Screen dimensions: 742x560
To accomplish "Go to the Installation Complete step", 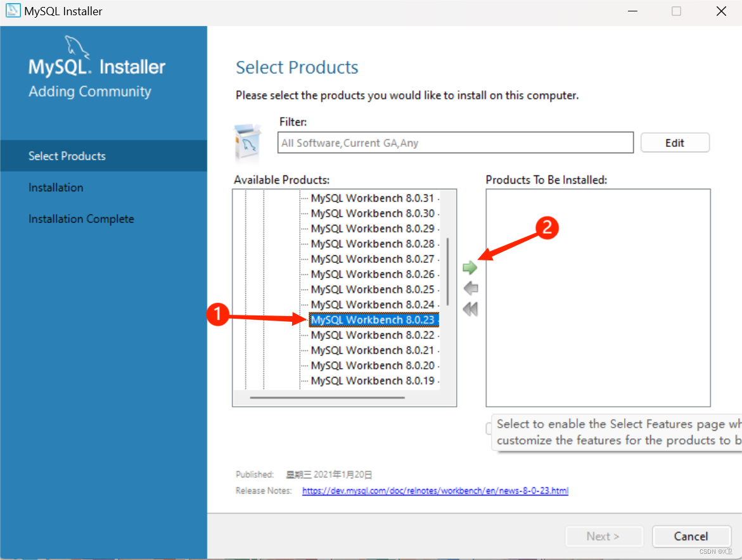I will tap(81, 219).
